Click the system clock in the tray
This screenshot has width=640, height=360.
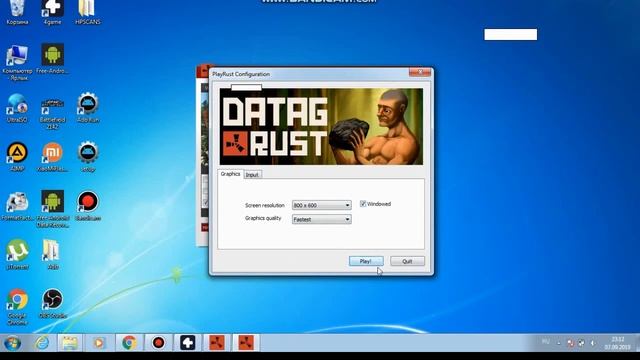[618, 343]
